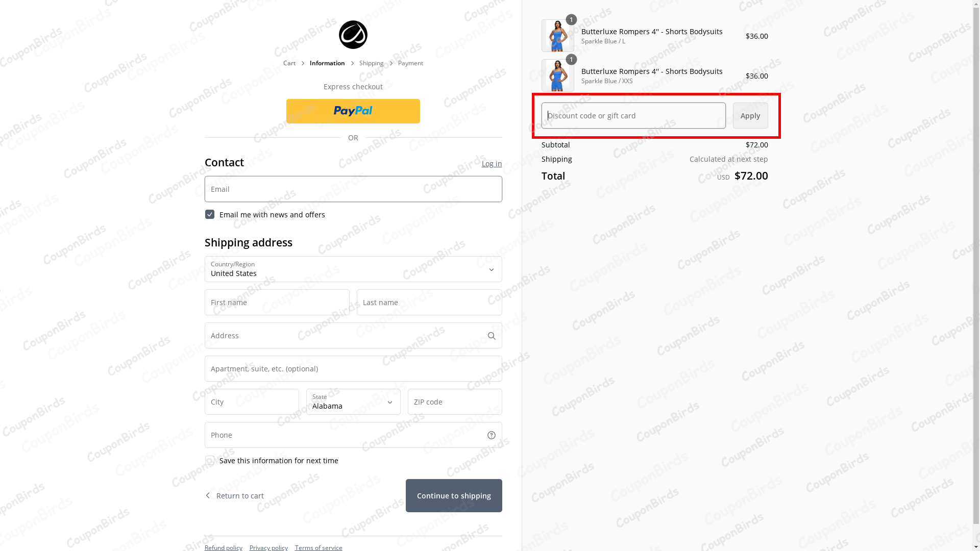This screenshot has height=551, width=980.
Task: Click inside the Discount code field
Action: [x=633, y=115]
